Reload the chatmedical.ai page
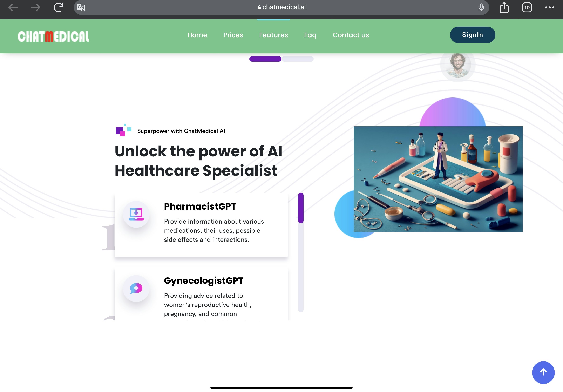Screen dimensions: 563x392 tap(58, 7)
